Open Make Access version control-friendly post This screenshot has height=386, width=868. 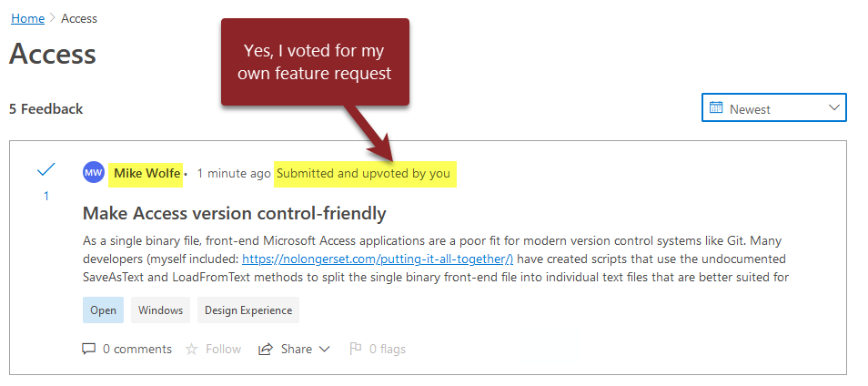click(234, 213)
